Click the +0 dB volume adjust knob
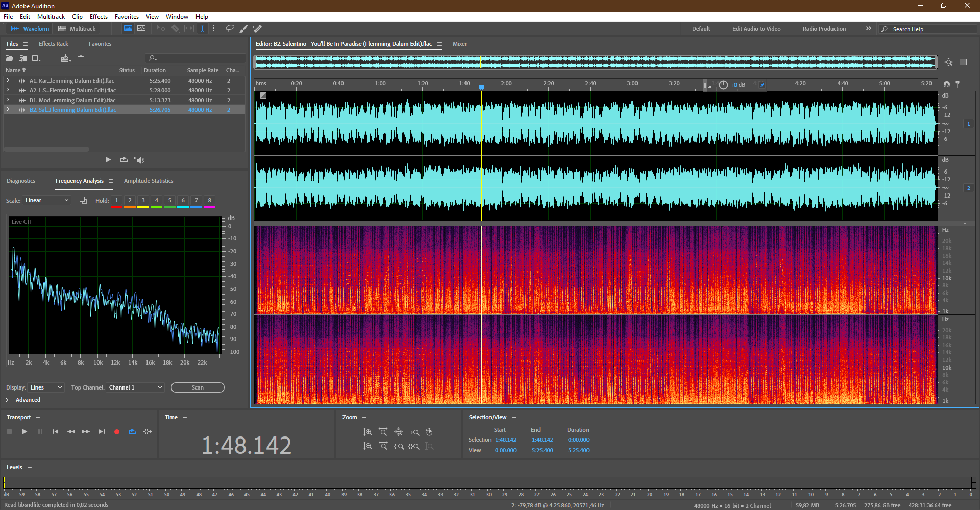 pos(723,85)
